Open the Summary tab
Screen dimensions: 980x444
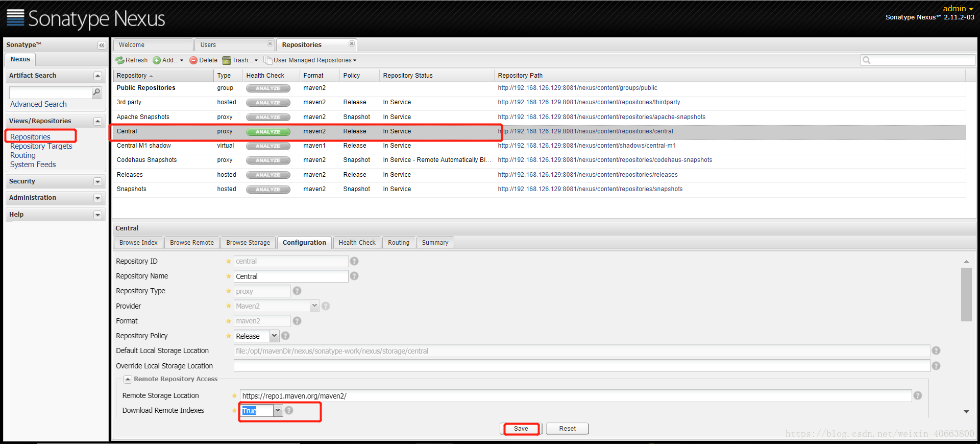435,243
